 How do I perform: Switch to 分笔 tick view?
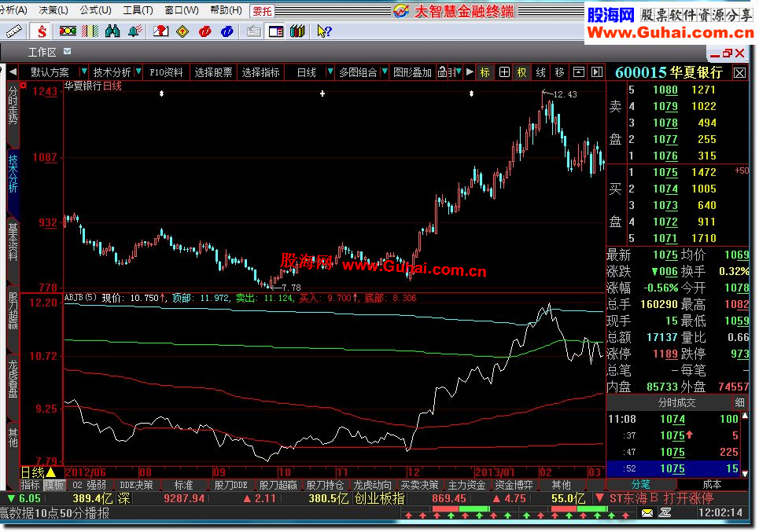pyautogui.click(x=641, y=484)
